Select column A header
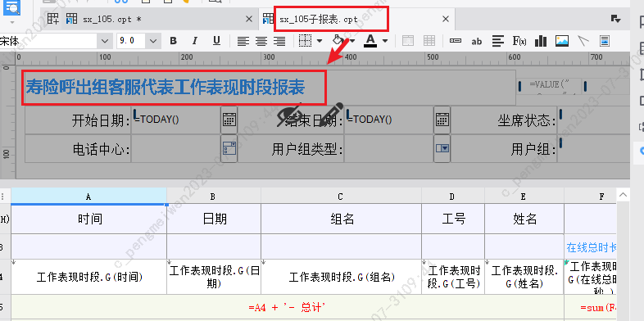The image size is (644, 321). coord(88,197)
